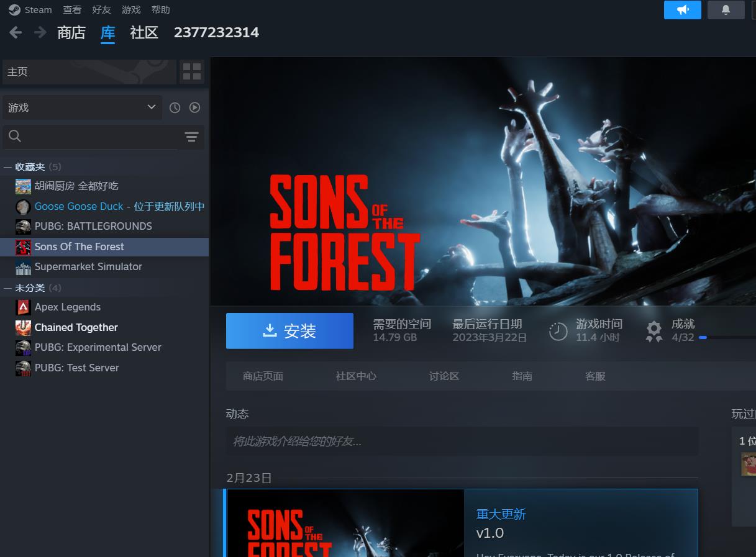This screenshot has height=557, width=756.
Task: Click the 胡闹厨房 game icon
Action: coord(23,186)
